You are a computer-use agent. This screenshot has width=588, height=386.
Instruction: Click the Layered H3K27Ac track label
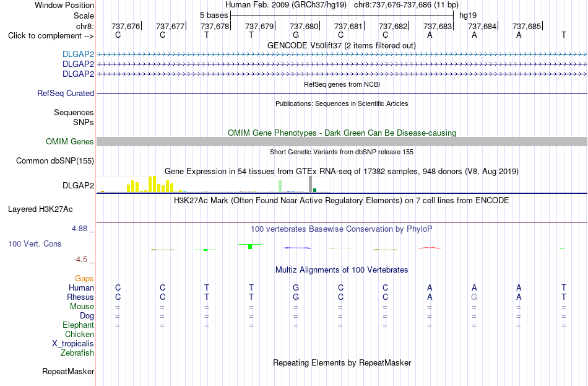pyautogui.click(x=40, y=209)
